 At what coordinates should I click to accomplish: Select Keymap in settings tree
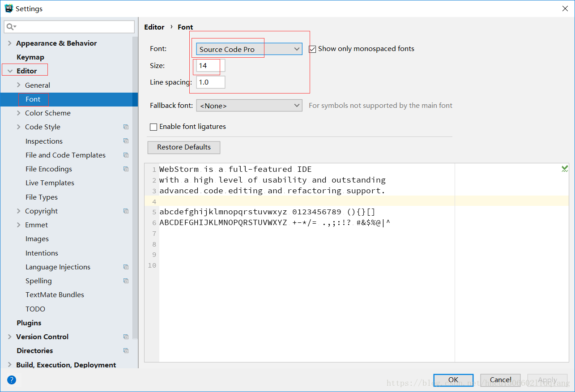point(30,57)
